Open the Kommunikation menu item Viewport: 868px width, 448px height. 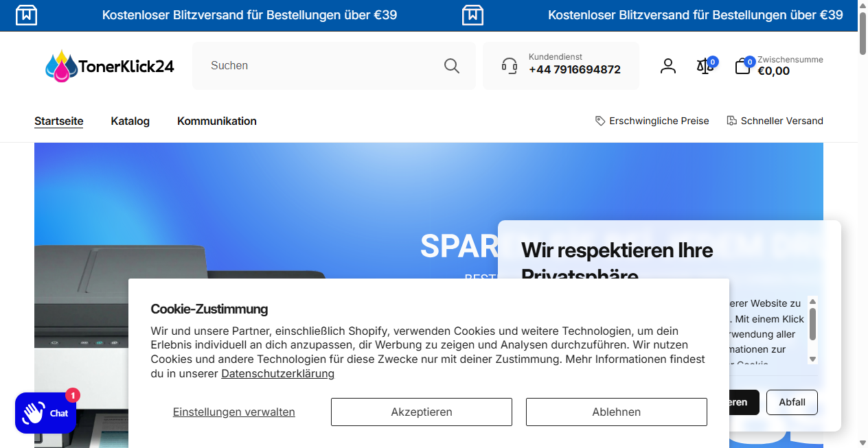tap(216, 121)
